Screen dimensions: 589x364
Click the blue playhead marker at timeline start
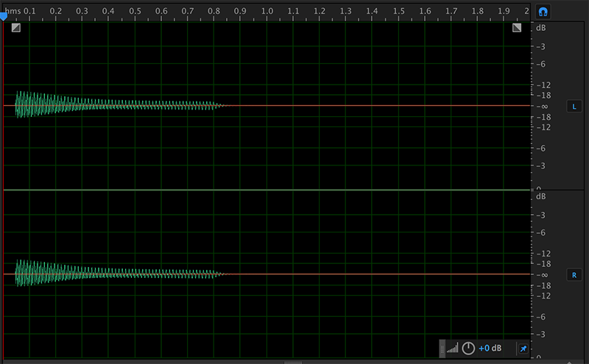(4, 16)
